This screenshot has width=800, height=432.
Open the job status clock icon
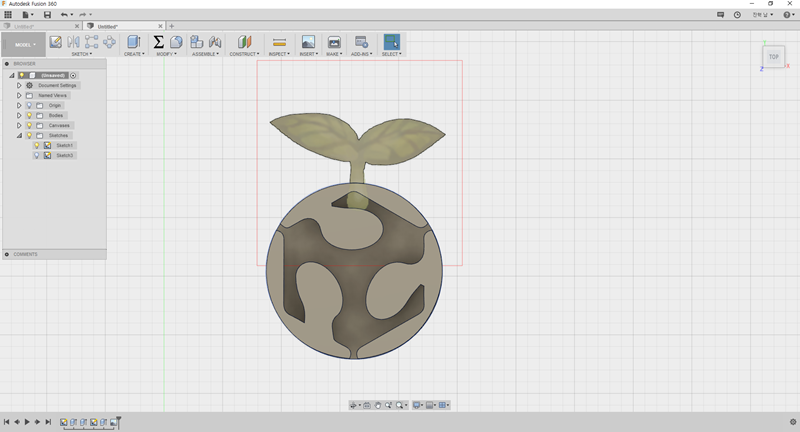(737, 15)
